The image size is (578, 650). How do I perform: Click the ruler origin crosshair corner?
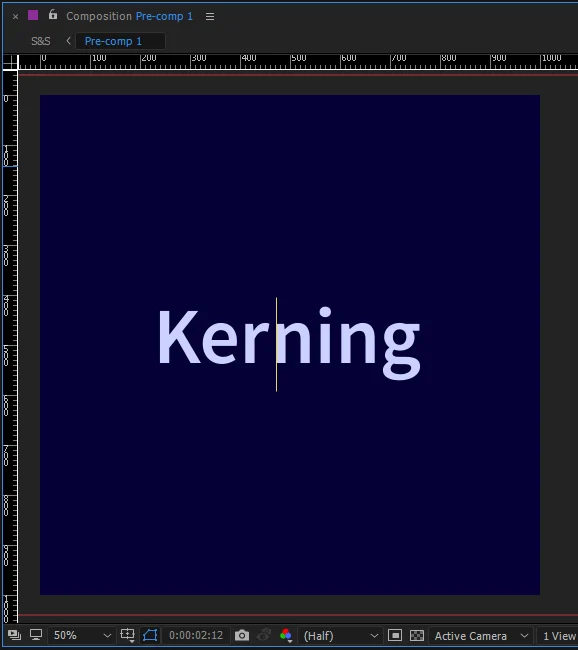coord(10,62)
